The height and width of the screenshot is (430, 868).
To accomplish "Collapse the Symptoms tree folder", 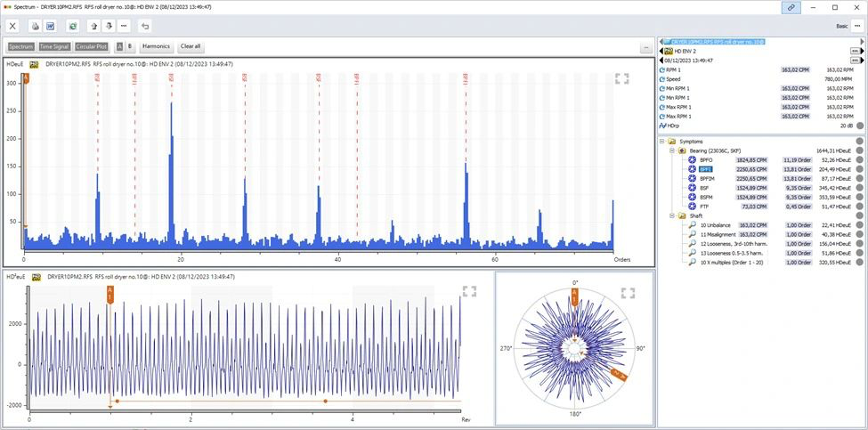I will (662, 142).
